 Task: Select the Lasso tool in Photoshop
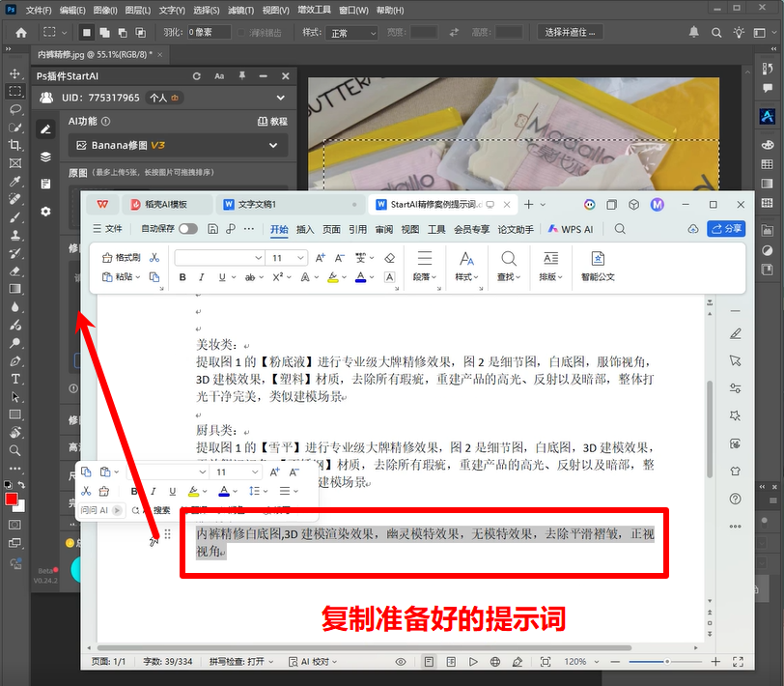coord(15,109)
